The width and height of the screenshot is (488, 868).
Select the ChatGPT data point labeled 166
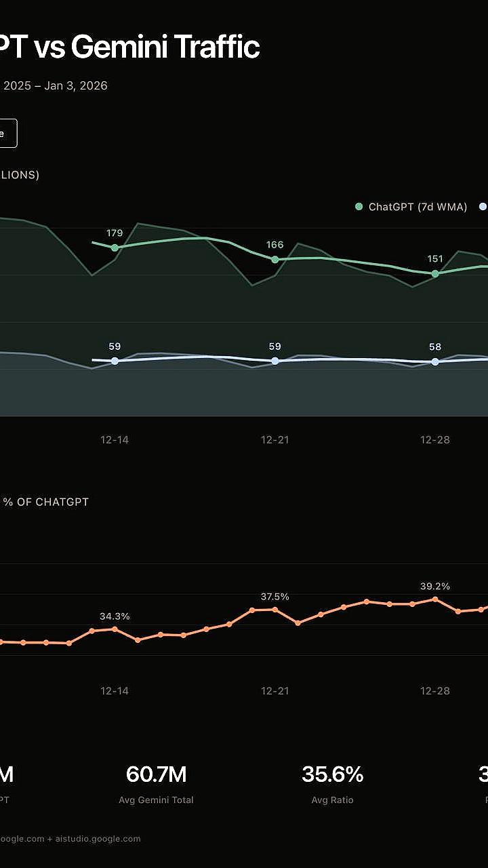click(275, 259)
